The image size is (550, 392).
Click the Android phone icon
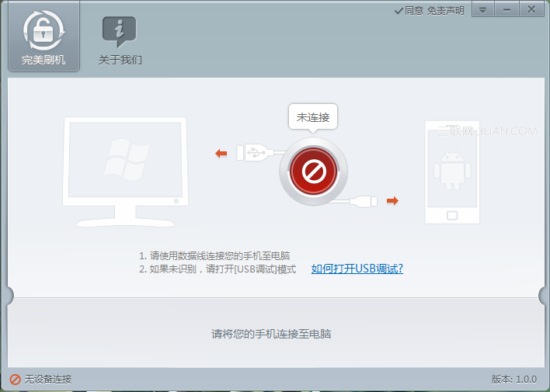(x=452, y=172)
